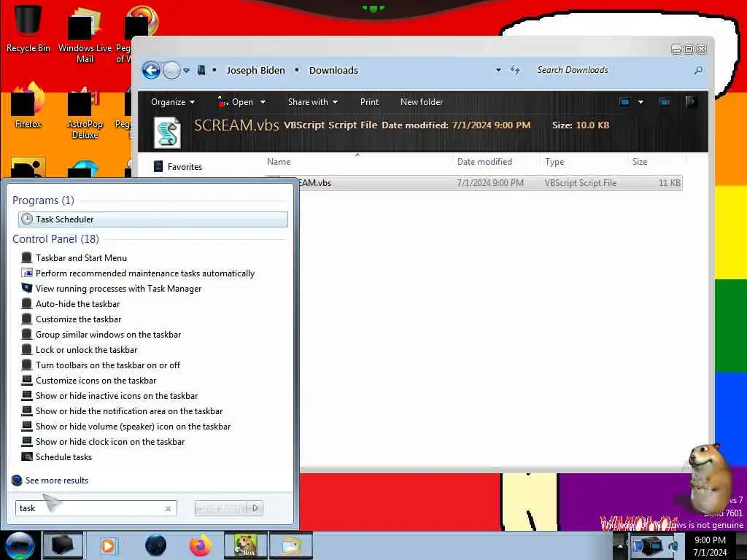The height and width of the screenshot is (560, 747).
Task: Click the Shut down button
Action: (x=221, y=508)
